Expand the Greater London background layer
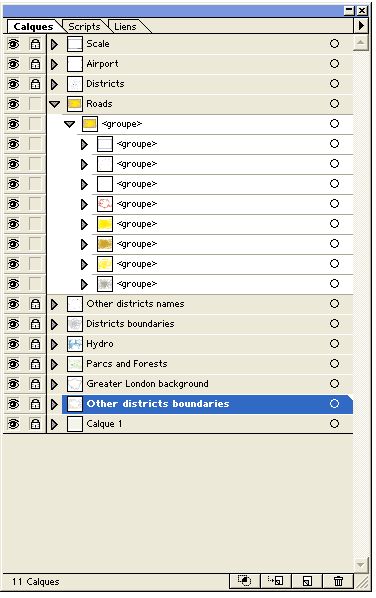 coord(54,384)
